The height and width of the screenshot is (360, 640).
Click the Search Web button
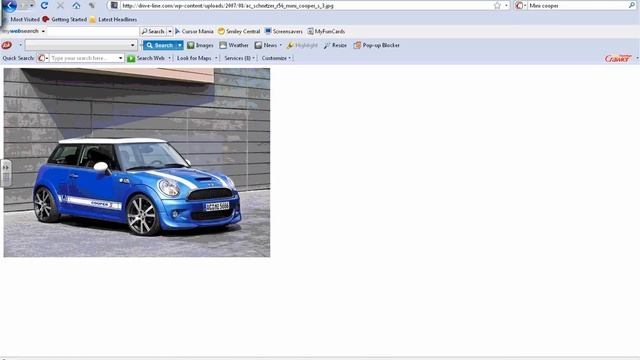(x=146, y=58)
